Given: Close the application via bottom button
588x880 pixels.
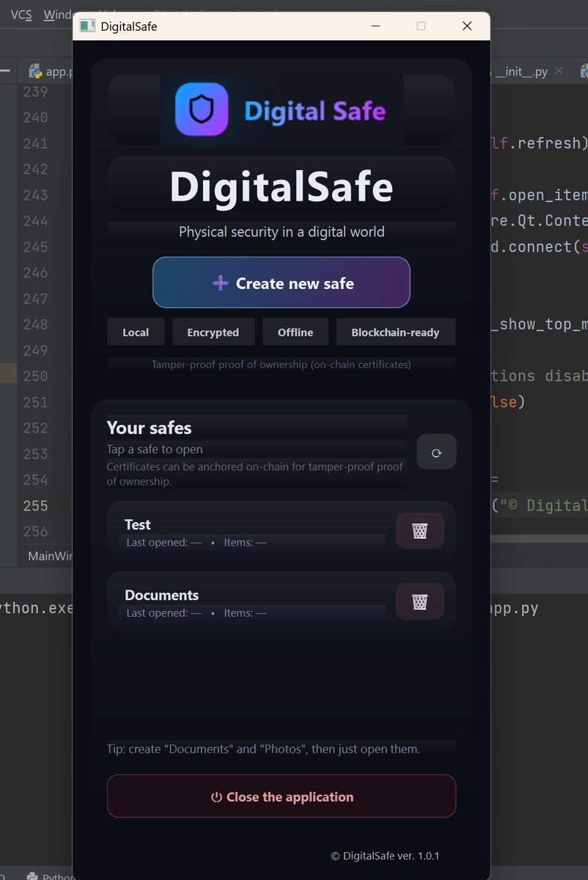Looking at the screenshot, I should point(282,796).
